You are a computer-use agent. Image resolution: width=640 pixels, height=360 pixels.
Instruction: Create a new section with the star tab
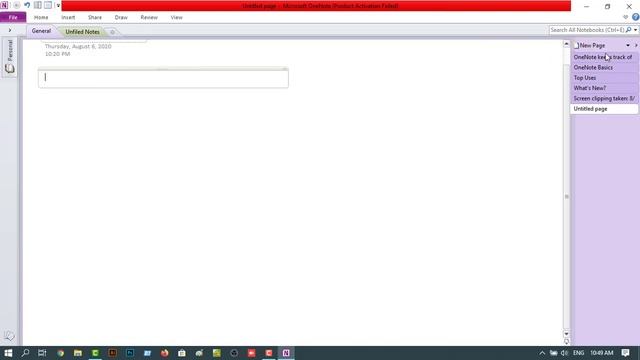(x=113, y=32)
